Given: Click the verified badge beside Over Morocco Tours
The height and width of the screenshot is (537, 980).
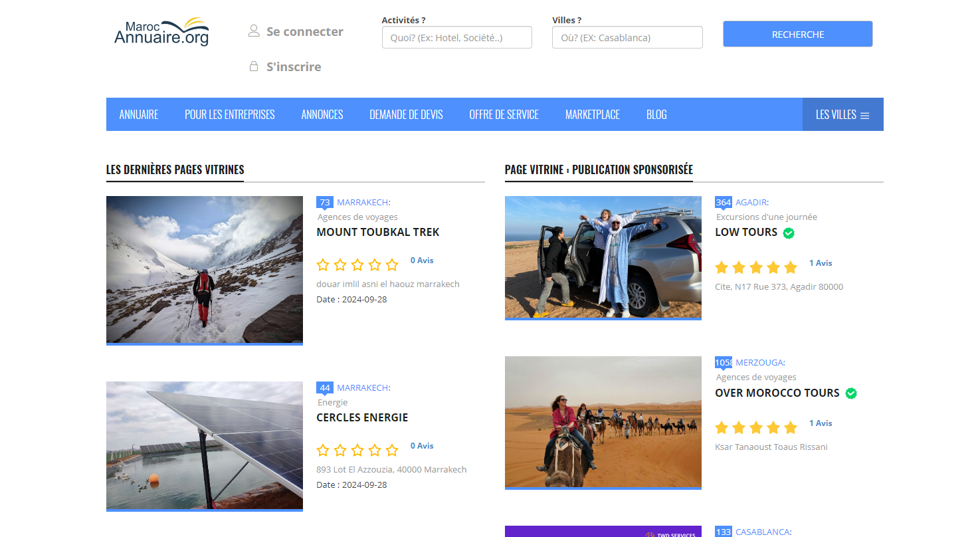Looking at the screenshot, I should (851, 393).
